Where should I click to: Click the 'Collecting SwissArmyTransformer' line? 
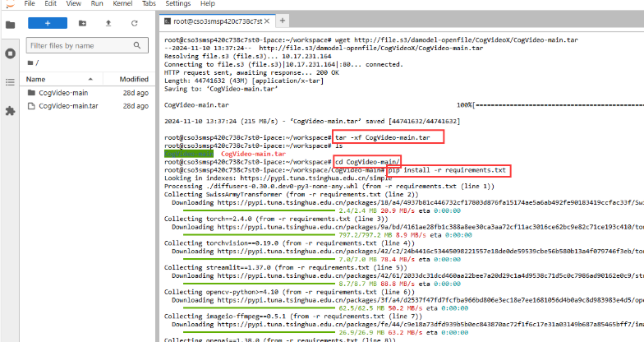tap(291, 194)
